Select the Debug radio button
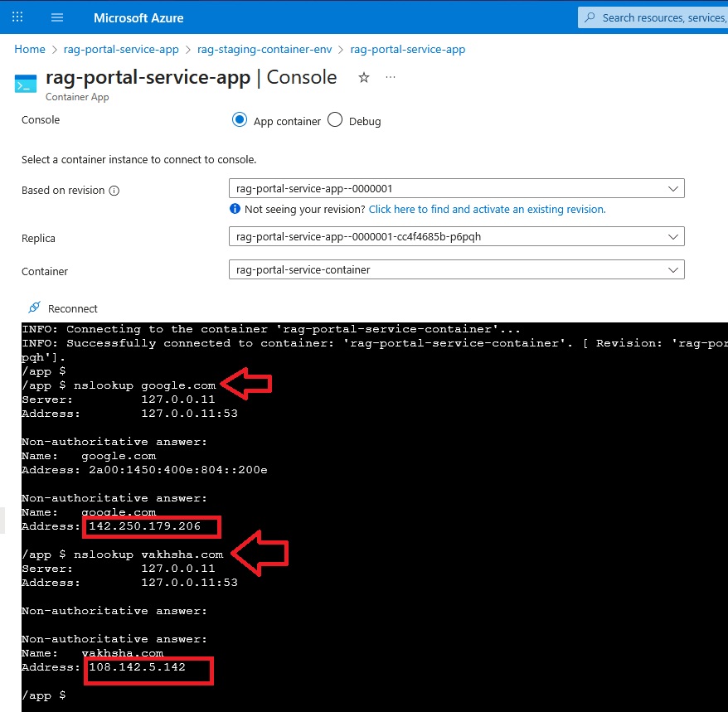728x712 pixels. tap(335, 120)
